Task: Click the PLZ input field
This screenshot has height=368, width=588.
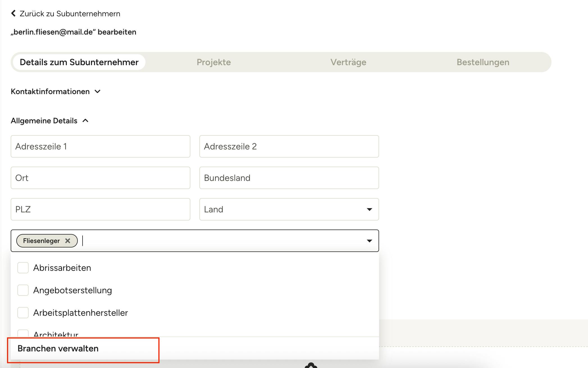Action: (x=101, y=209)
